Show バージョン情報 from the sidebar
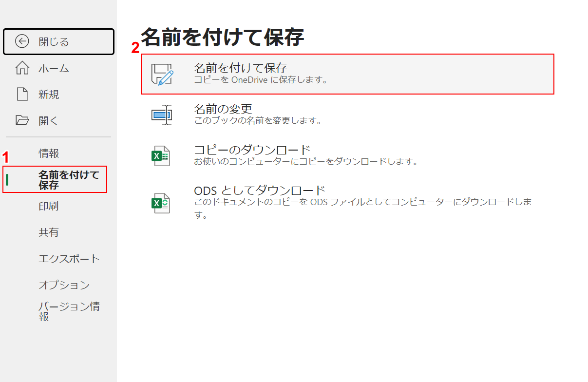The image size is (588, 382). (69, 311)
